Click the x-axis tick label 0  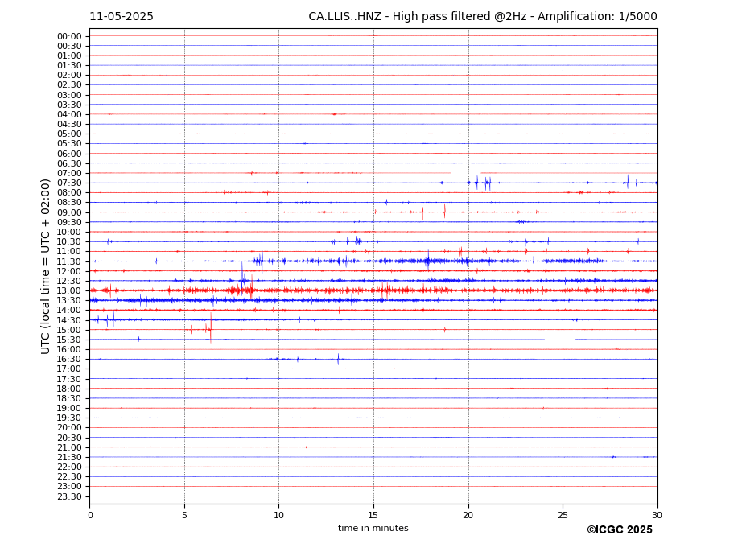point(90,515)
